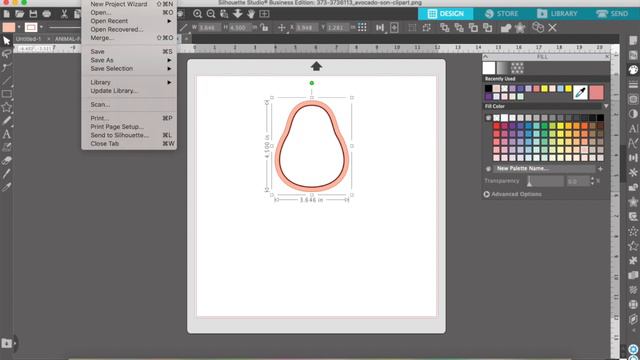The height and width of the screenshot is (360, 640).
Task: Open the Fill Color dropdown arrow
Action: (x=606, y=106)
